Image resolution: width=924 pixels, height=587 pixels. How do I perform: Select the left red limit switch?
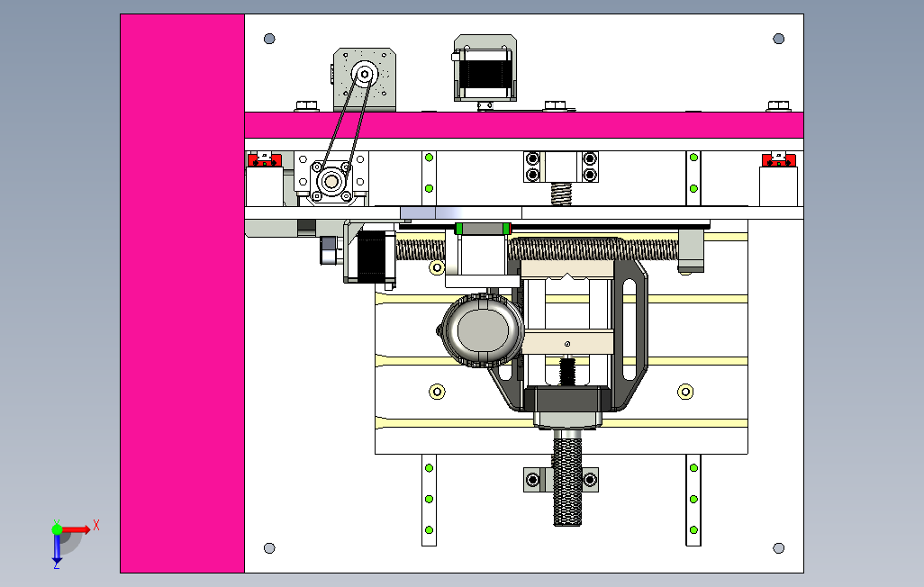coord(265,159)
